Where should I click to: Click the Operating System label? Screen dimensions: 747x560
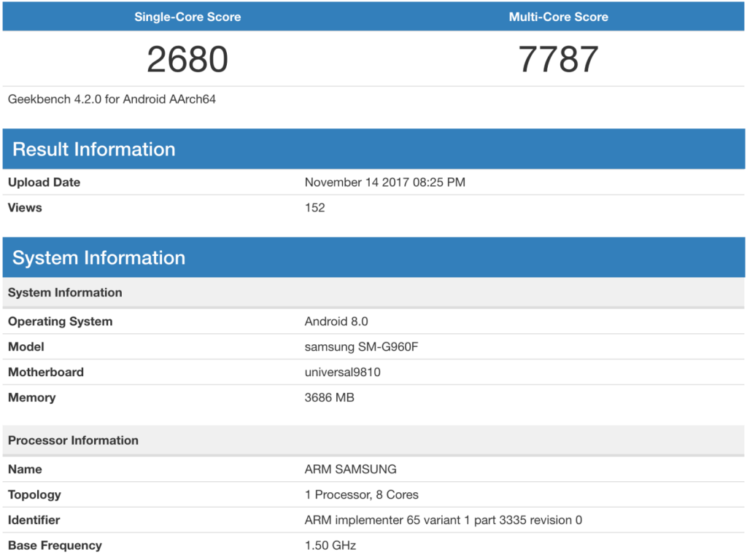pos(60,322)
